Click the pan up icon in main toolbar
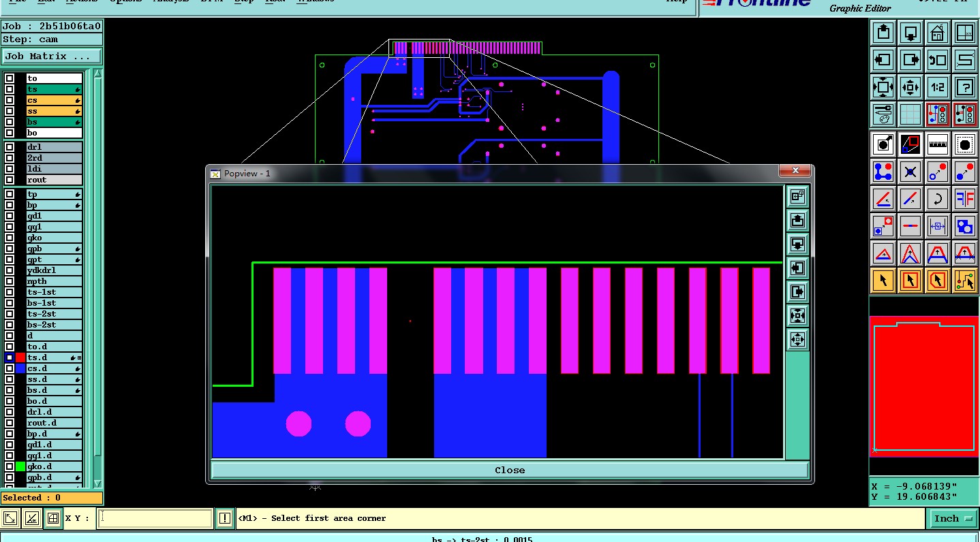 click(883, 33)
